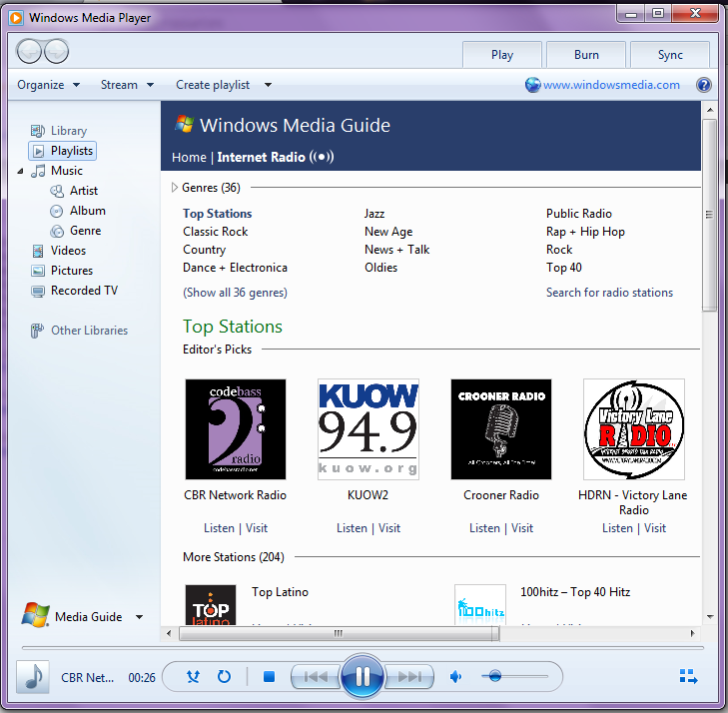Viewport: 728px width, 713px height.
Task: Click the vertical scrollbar up arrow
Action: [x=709, y=110]
